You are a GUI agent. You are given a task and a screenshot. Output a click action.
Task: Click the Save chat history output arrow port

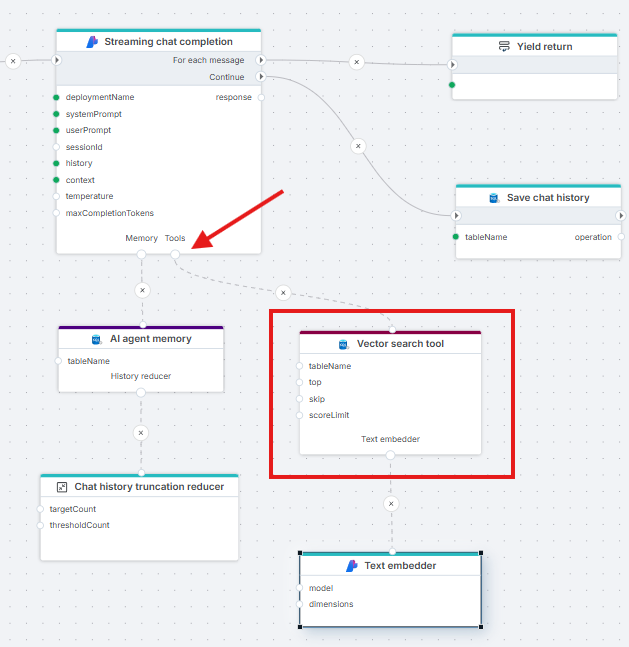(x=620, y=215)
